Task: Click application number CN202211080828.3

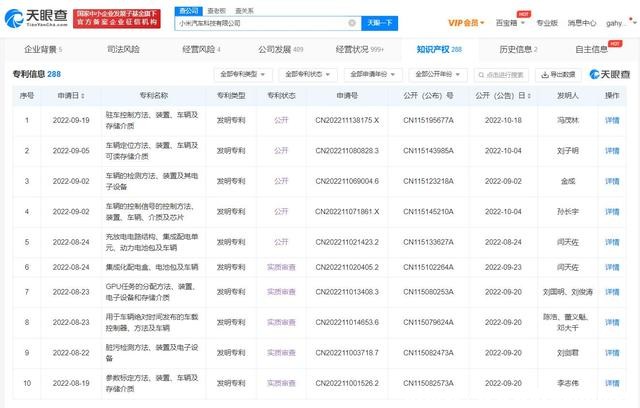Action: point(347,151)
